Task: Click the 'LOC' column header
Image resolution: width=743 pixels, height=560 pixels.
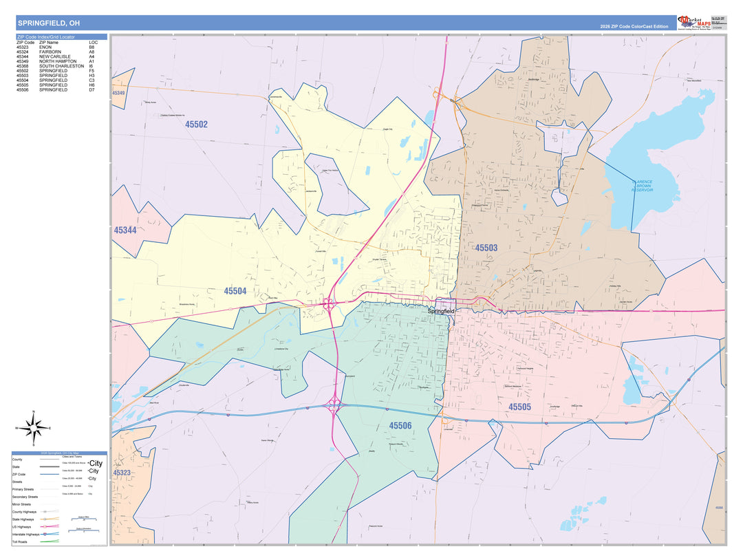Action: point(94,43)
